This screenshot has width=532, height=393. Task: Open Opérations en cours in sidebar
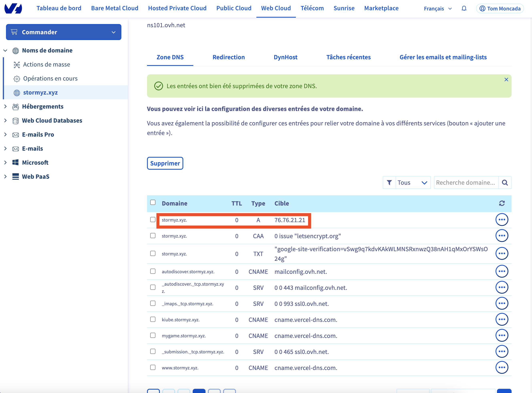50,79
